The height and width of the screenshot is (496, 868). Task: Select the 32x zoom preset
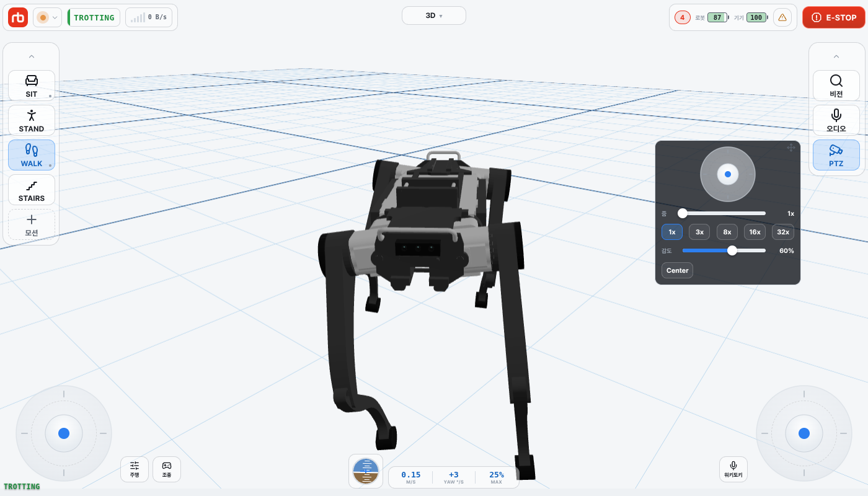point(783,232)
